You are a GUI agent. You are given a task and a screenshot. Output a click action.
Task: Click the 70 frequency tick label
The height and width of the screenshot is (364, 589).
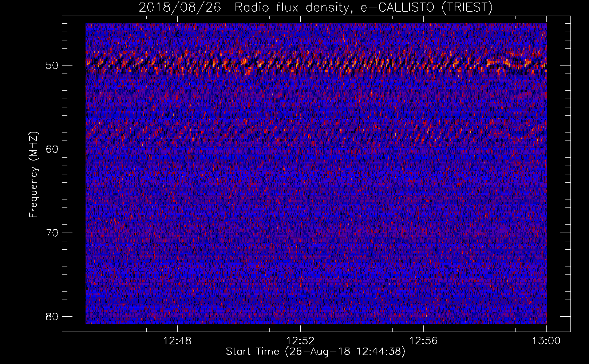52,233
